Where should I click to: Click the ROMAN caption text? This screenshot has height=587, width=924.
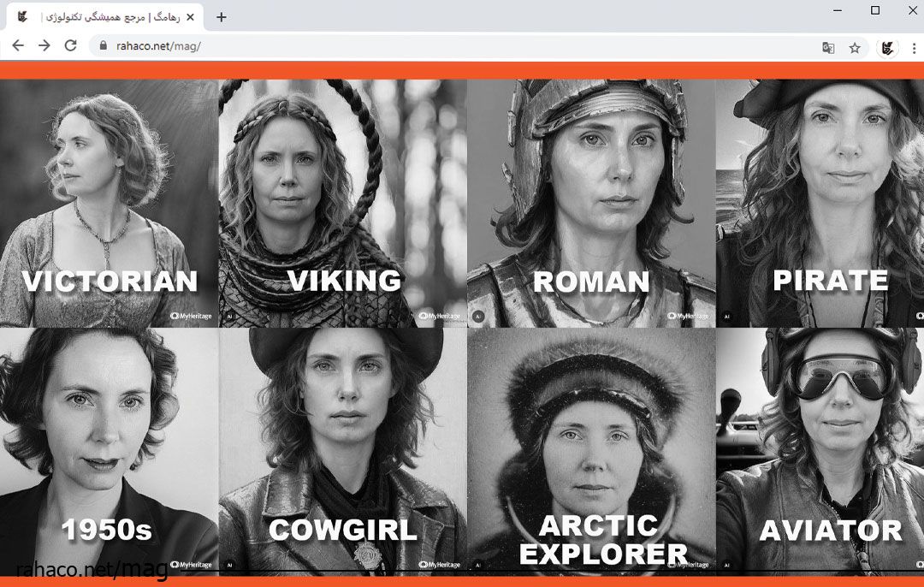(x=592, y=282)
